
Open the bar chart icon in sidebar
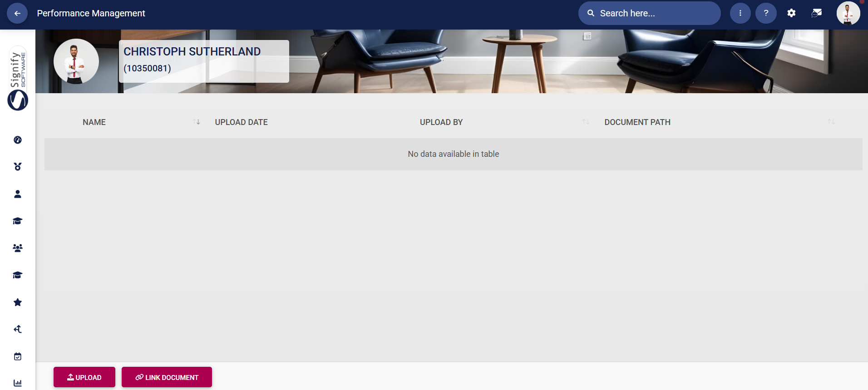click(18, 383)
